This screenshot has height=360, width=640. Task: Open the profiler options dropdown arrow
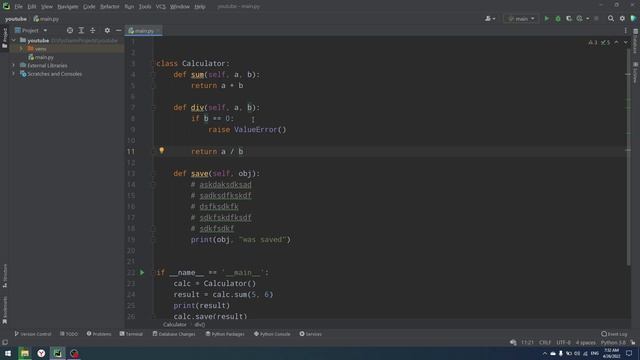pos(588,19)
